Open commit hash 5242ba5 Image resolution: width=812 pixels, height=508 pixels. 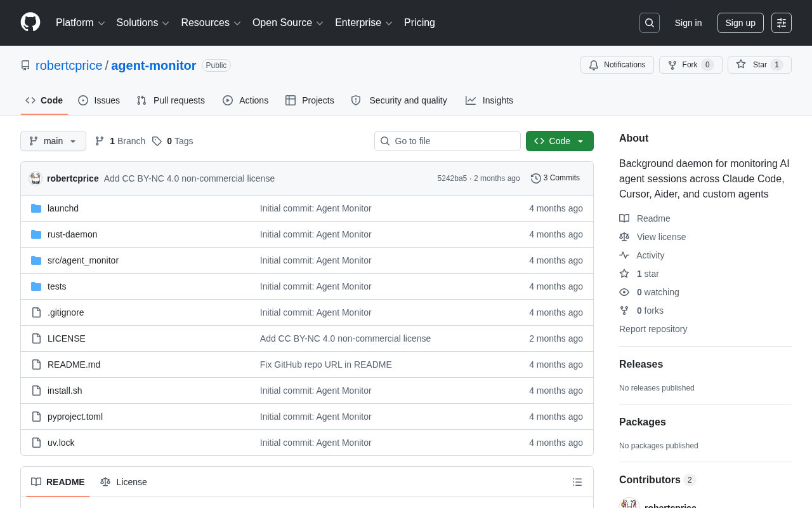[452, 178]
